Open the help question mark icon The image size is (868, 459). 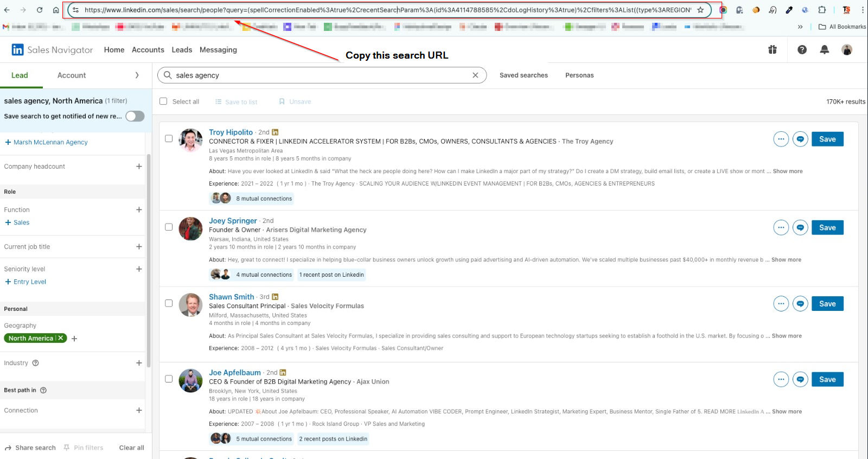click(x=802, y=50)
